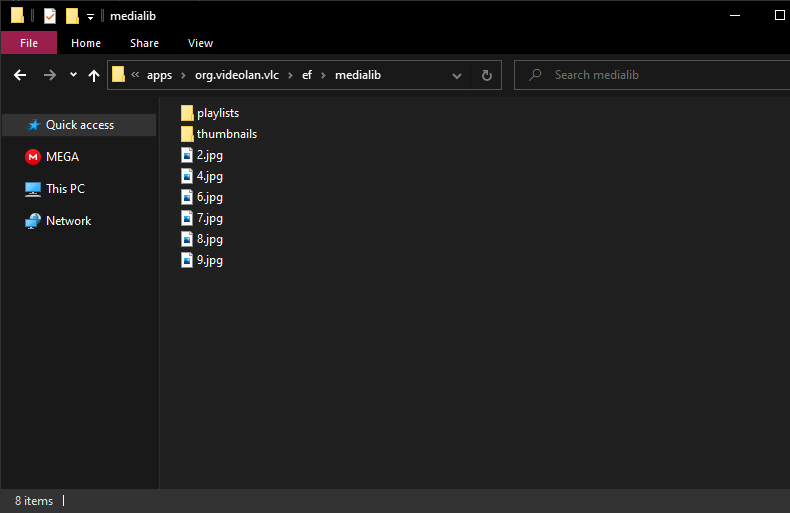Refresh the current folder view
This screenshot has width=790, height=513.
click(x=487, y=75)
